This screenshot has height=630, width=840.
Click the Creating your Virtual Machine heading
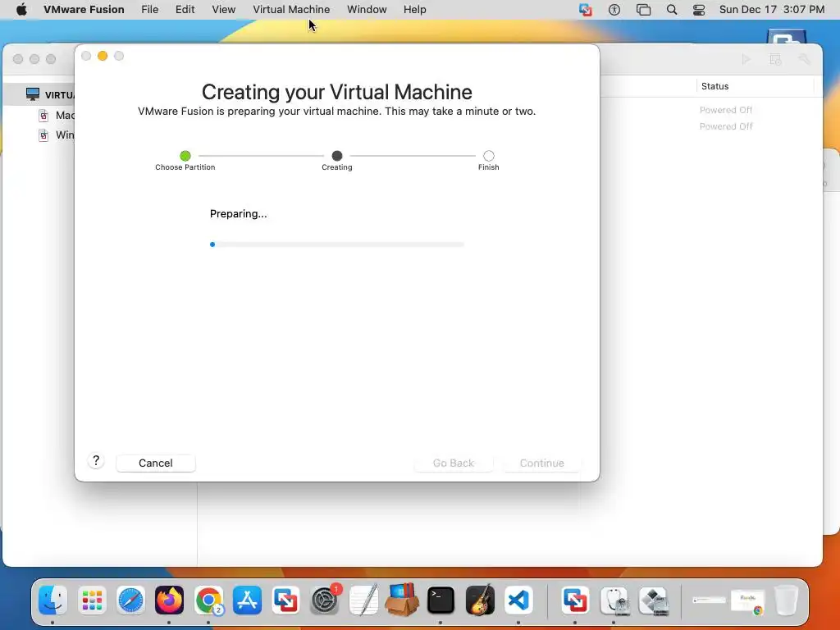(337, 92)
